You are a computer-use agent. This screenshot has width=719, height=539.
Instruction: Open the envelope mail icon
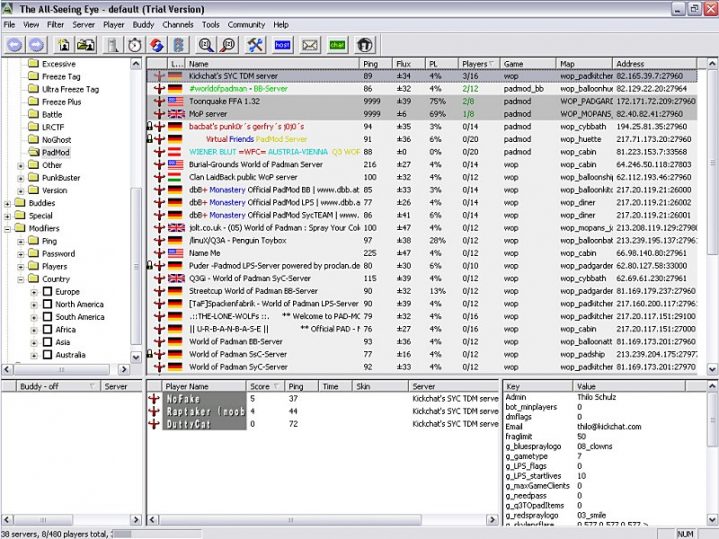pos(310,45)
